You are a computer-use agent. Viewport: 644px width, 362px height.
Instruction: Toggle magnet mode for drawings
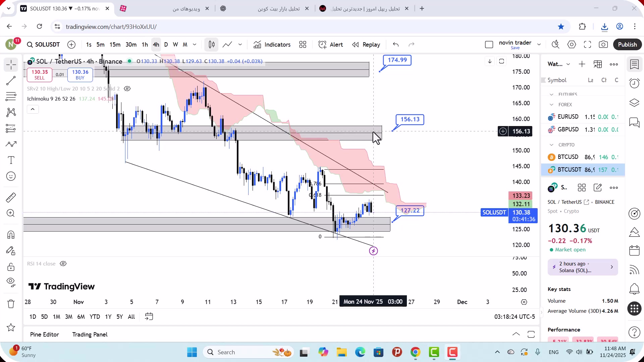click(x=11, y=235)
